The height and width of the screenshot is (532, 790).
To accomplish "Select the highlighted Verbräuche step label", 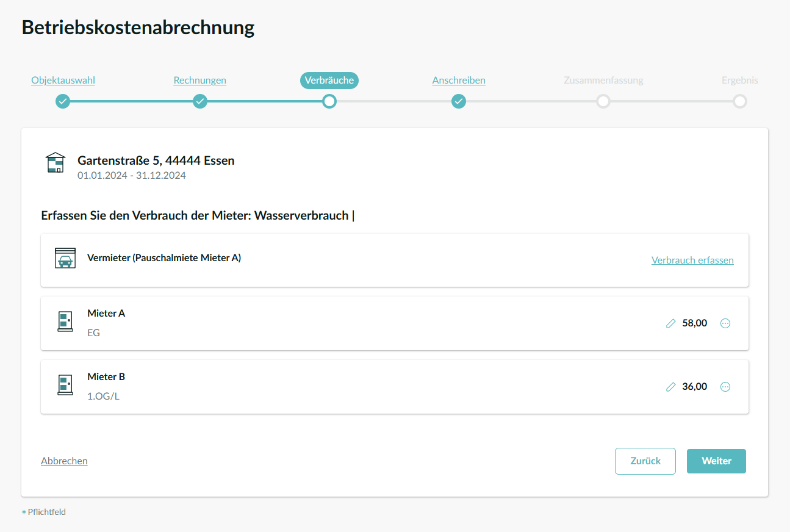I will pyautogui.click(x=329, y=81).
